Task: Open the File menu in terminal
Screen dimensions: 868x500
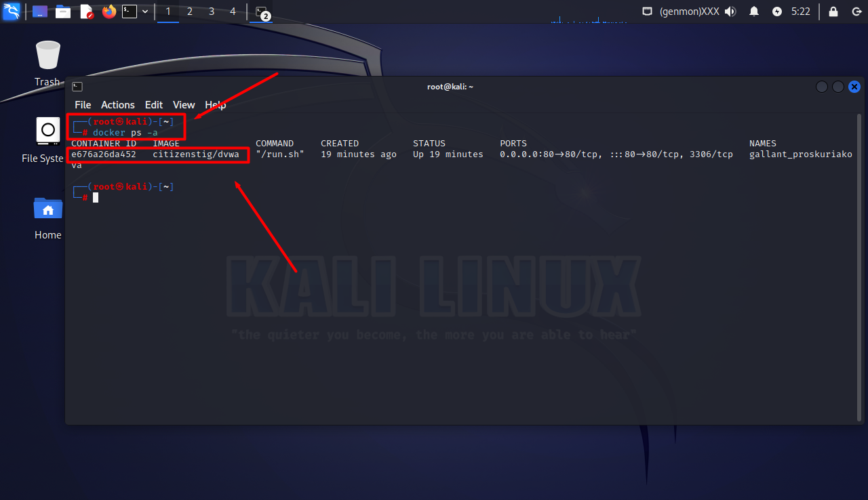Action: point(83,105)
